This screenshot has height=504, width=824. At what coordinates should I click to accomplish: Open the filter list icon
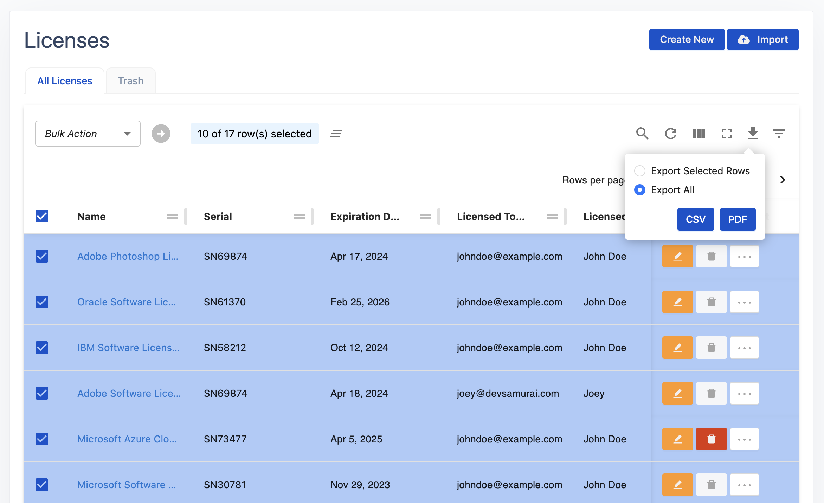tap(779, 134)
